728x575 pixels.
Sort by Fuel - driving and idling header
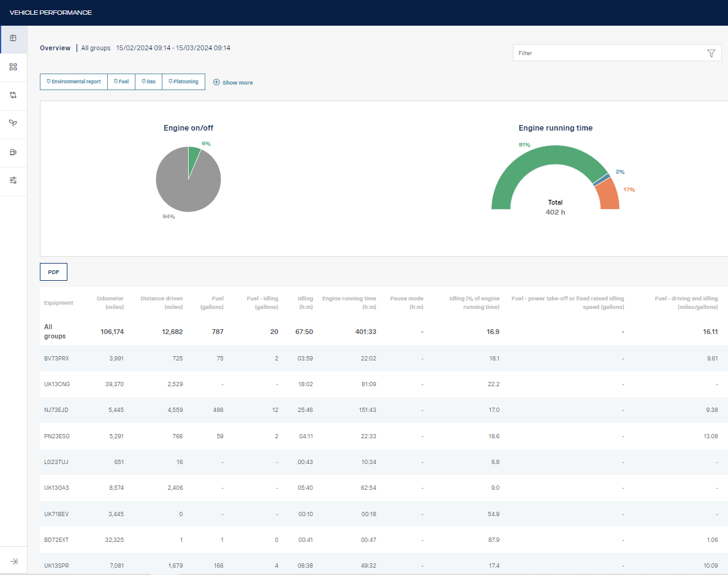point(686,303)
